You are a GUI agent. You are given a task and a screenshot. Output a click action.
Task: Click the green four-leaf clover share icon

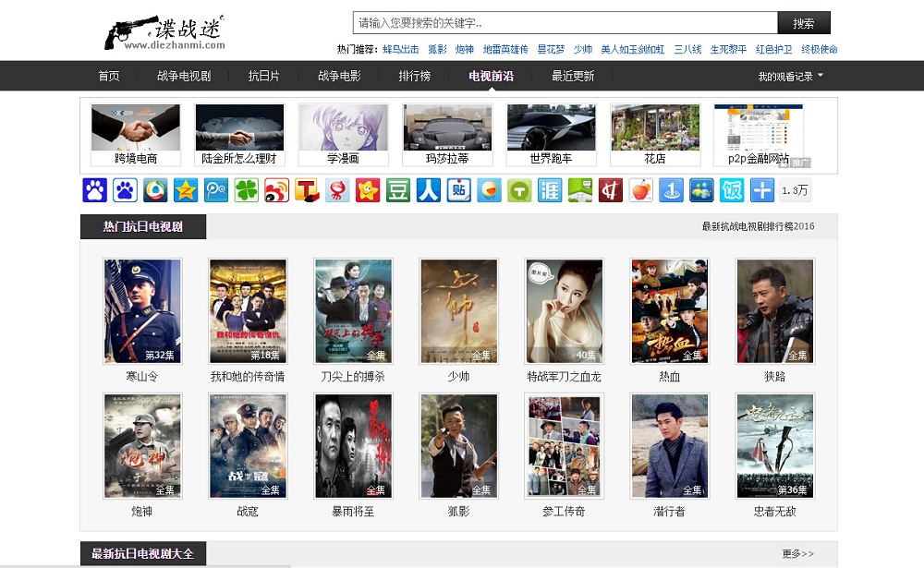click(x=247, y=190)
